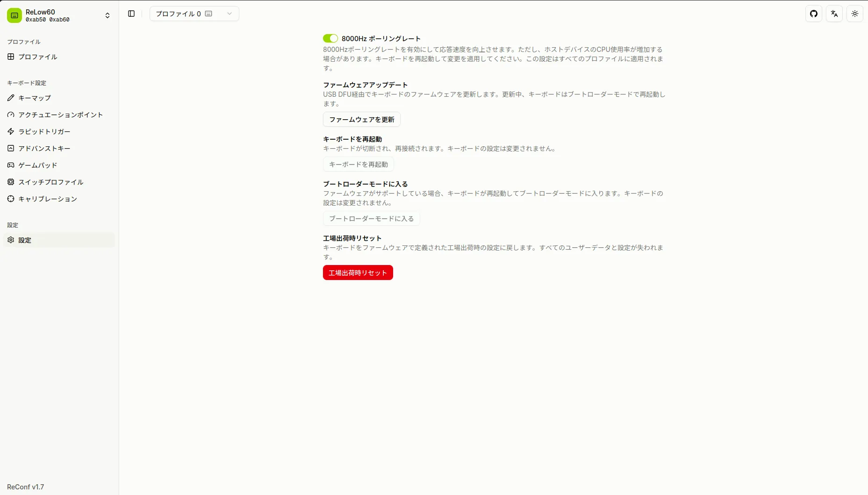868x495 pixels.
Task: Click the ファームウェアアップデート heading
Action: point(366,85)
